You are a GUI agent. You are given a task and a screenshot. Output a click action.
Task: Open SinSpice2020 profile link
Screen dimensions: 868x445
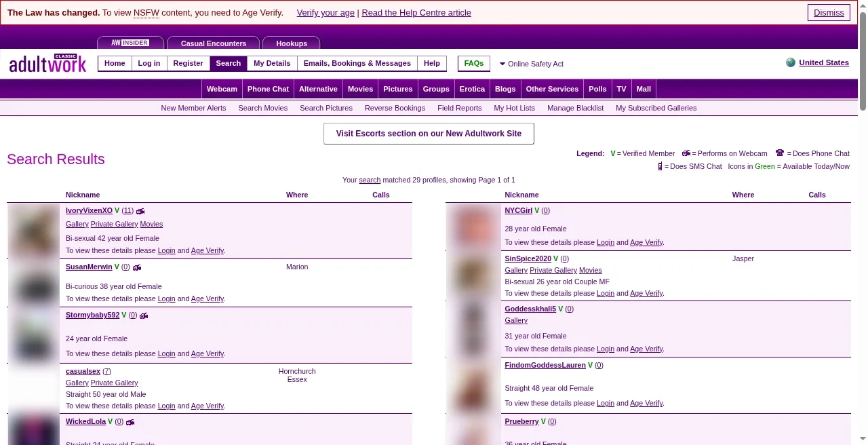tap(528, 259)
